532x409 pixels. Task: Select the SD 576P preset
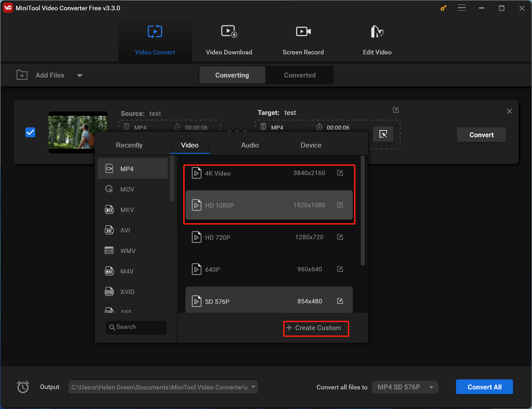[269, 300]
